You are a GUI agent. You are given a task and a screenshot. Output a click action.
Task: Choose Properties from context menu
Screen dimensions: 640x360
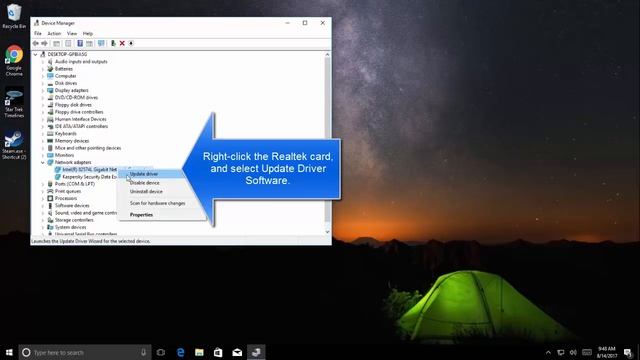coord(141,215)
